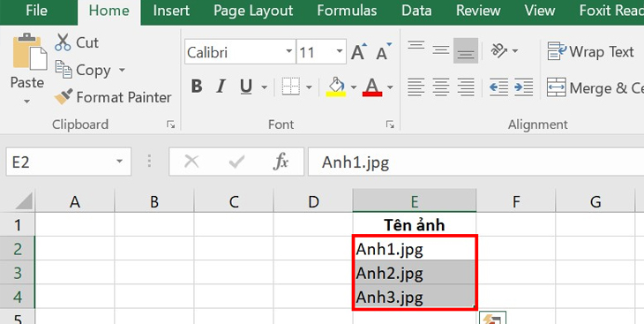Select column A header
Screen dimensions: 644x324
pos(75,201)
